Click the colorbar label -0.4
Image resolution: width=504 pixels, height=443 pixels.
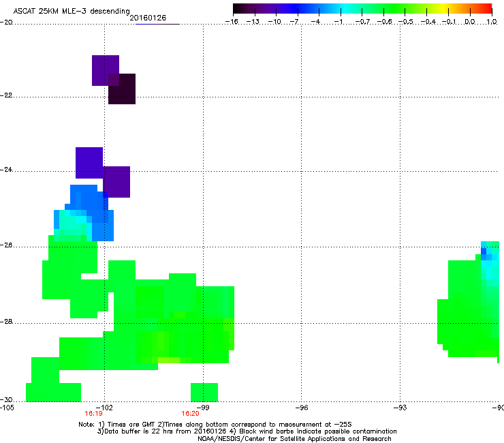428,22
